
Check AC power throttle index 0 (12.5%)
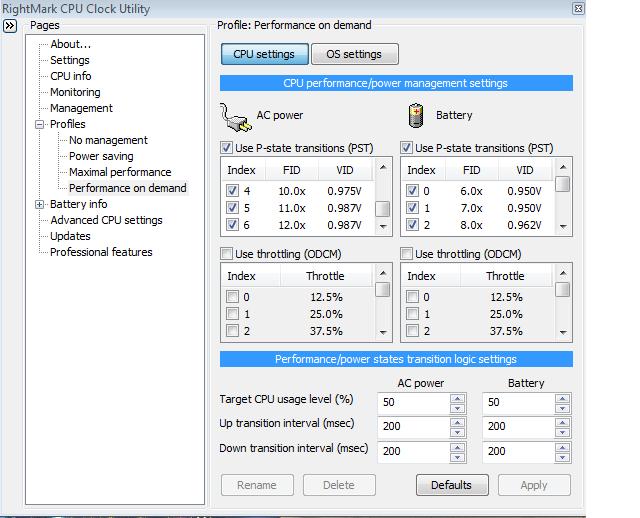point(232,296)
